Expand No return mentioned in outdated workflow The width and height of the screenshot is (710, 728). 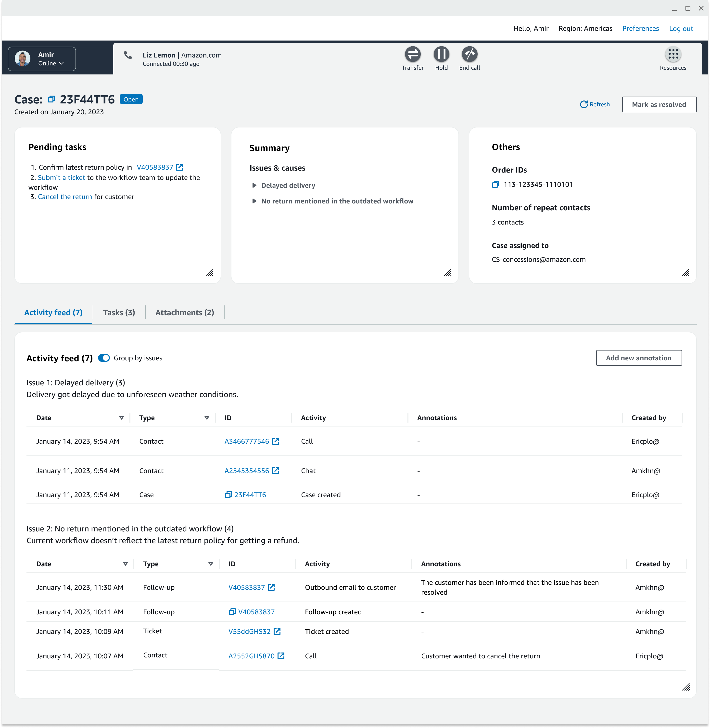[x=254, y=201]
